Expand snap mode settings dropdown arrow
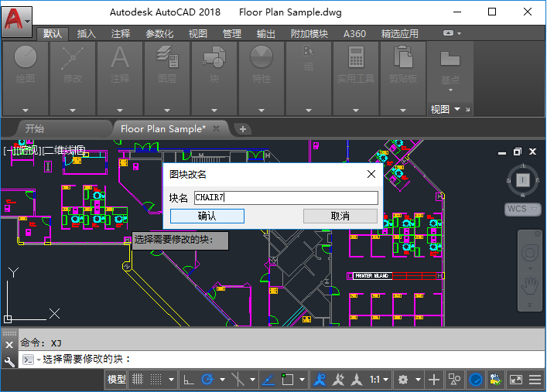 (171, 380)
